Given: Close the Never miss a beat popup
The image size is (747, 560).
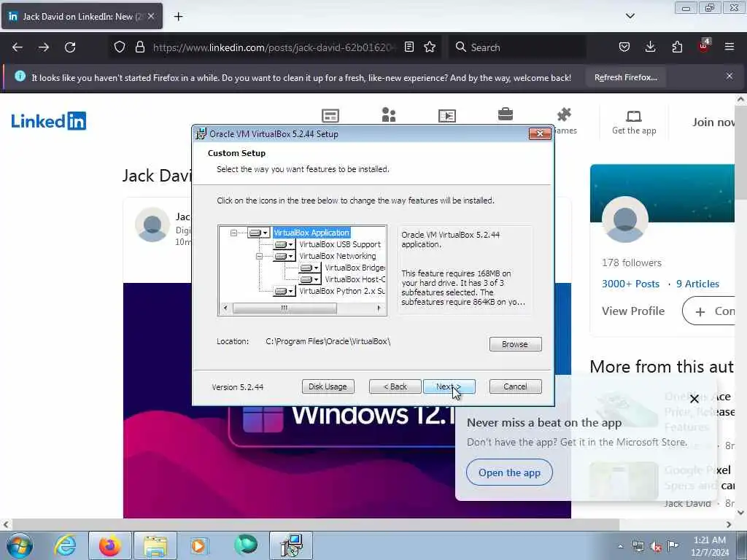Looking at the screenshot, I should click(694, 399).
